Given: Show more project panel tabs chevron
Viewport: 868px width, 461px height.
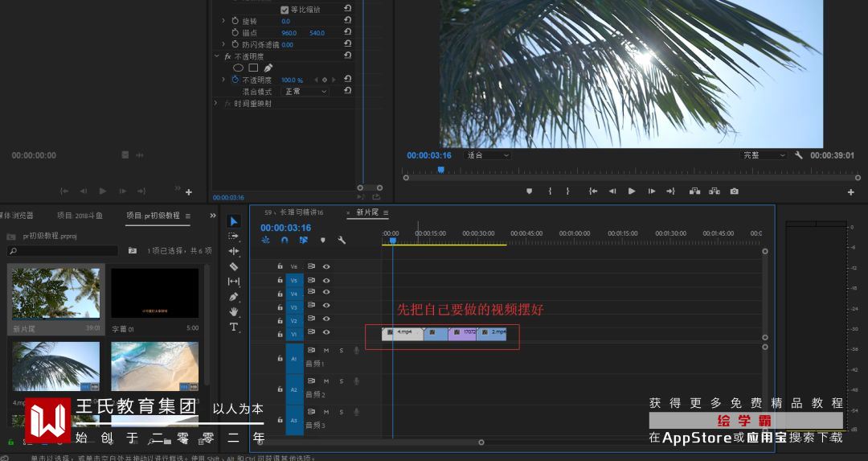Looking at the screenshot, I should coord(212,216).
